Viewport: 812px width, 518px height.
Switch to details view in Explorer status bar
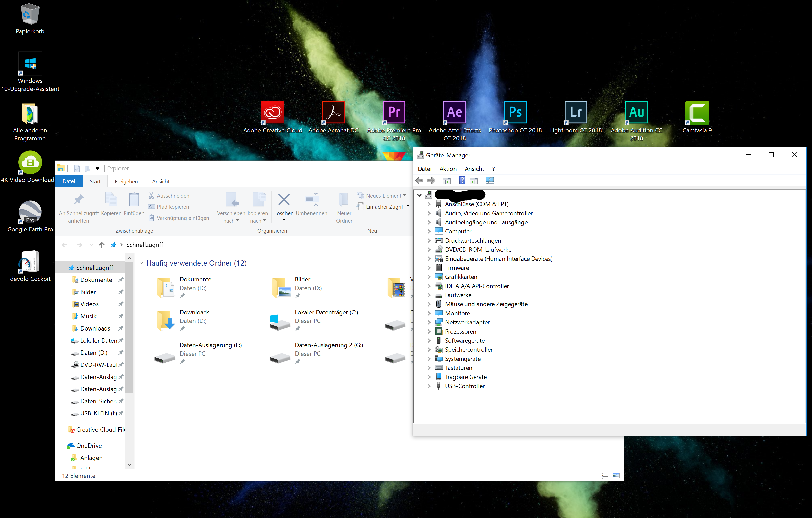click(x=605, y=475)
